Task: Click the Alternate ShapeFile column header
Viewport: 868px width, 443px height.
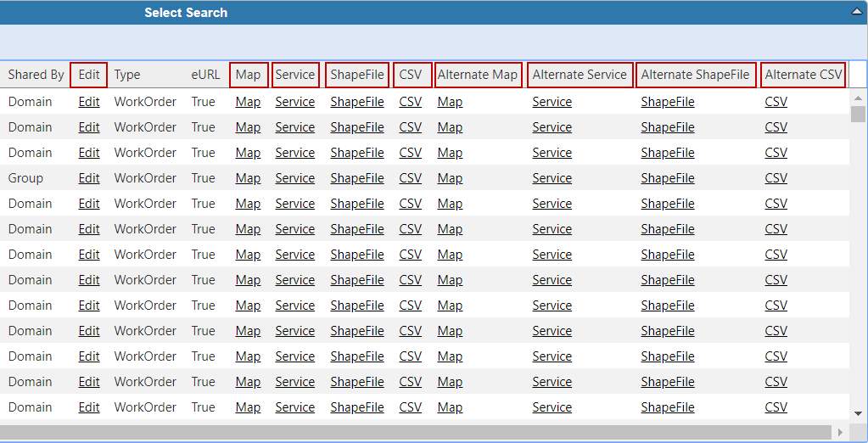Action: pyautogui.click(x=695, y=75)
